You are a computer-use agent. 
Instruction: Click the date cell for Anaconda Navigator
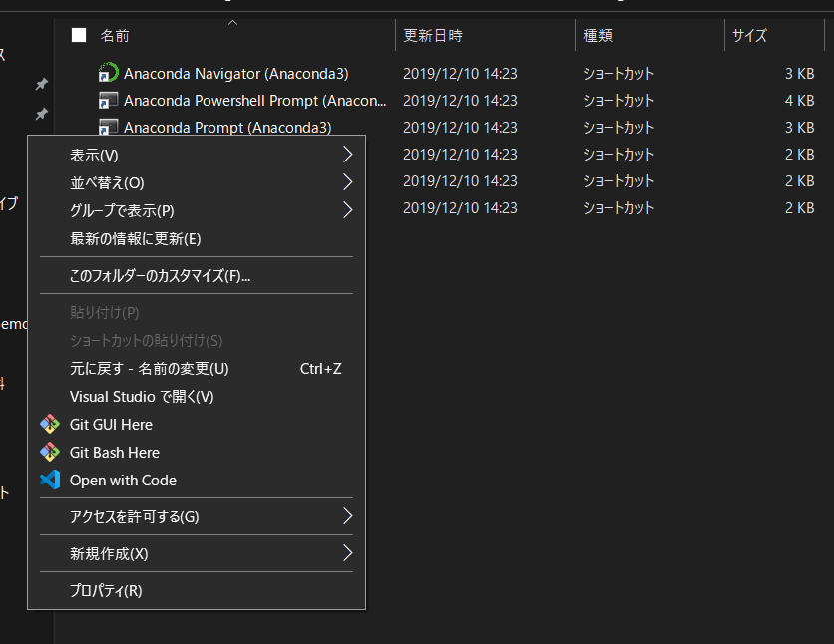point(460,74)
